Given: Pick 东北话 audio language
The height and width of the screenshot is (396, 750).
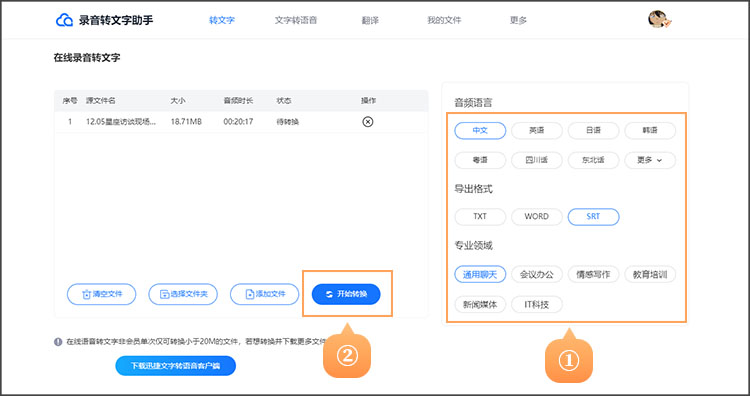Looking at the screenshot, I should (593, 160).
